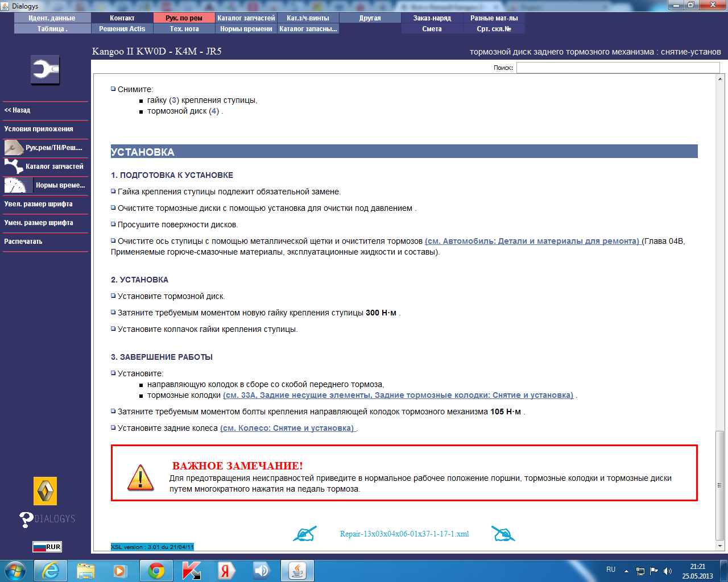Launch Internet Explorer from the taskbar
The width and height of the screenshot is (728, 582).
click(x=51, y=571)
